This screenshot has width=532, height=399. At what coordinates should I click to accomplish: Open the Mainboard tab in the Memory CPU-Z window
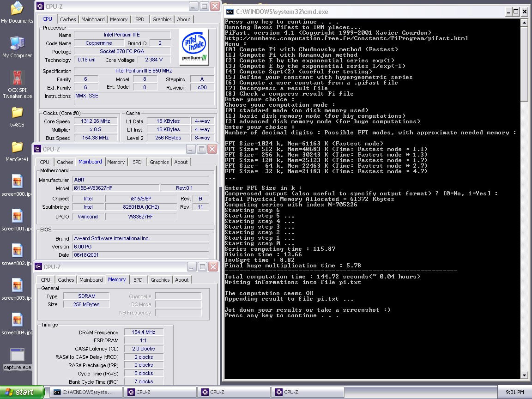pyautogui.click(x=91, y=280)
